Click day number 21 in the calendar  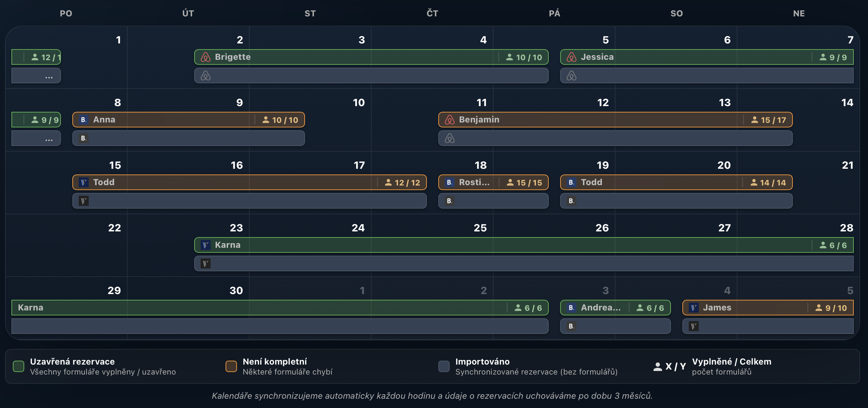point(848,165)
